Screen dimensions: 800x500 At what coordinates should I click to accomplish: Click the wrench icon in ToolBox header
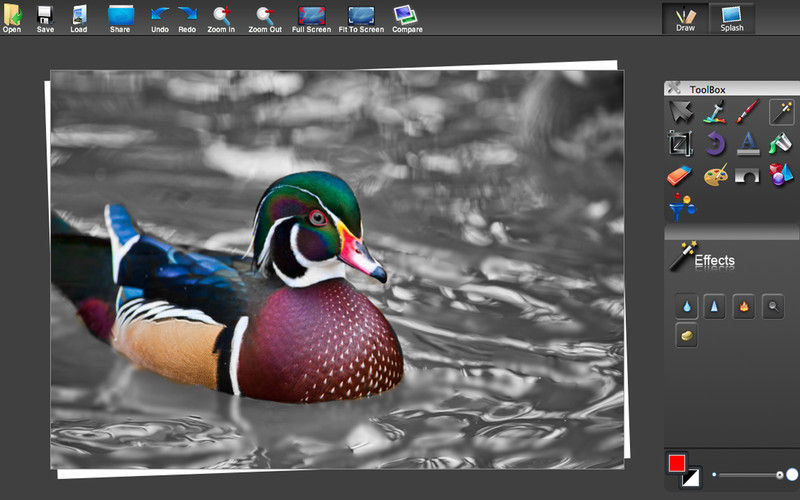point(674,87)
